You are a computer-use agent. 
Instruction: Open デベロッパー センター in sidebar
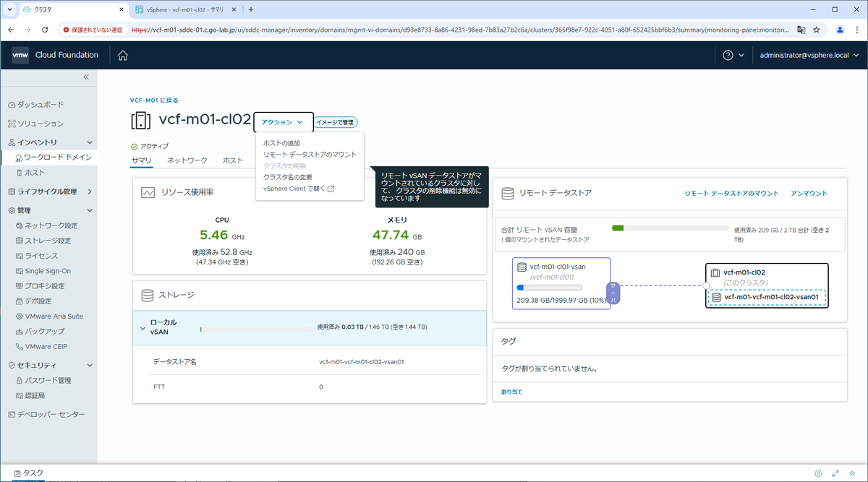pos(46,414)
